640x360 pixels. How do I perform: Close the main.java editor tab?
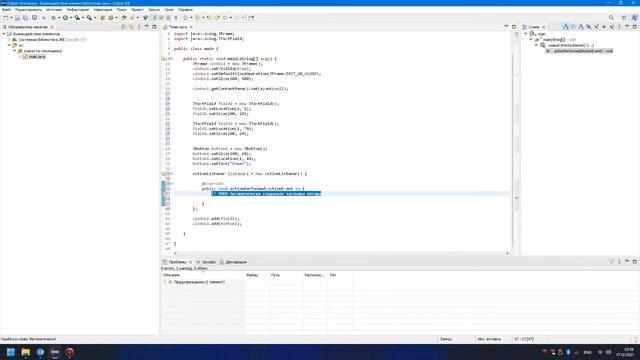191,27
